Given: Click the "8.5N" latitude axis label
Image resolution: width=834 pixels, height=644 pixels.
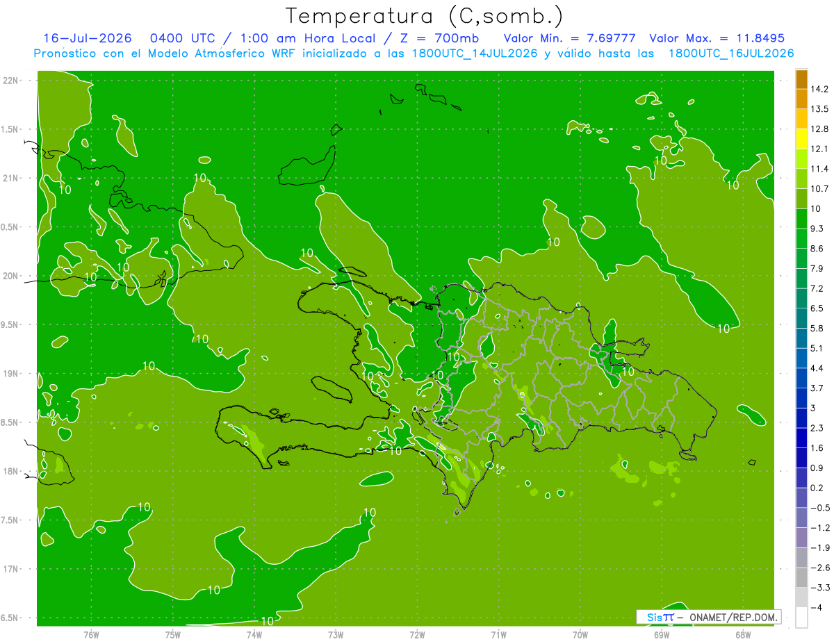Looking at the screenshot, I should [10, 422].
